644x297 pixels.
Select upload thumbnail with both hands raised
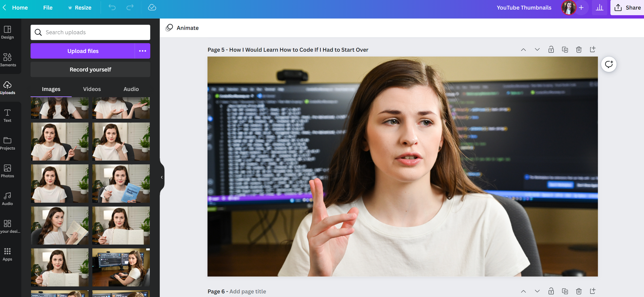[x=121, y=108]
